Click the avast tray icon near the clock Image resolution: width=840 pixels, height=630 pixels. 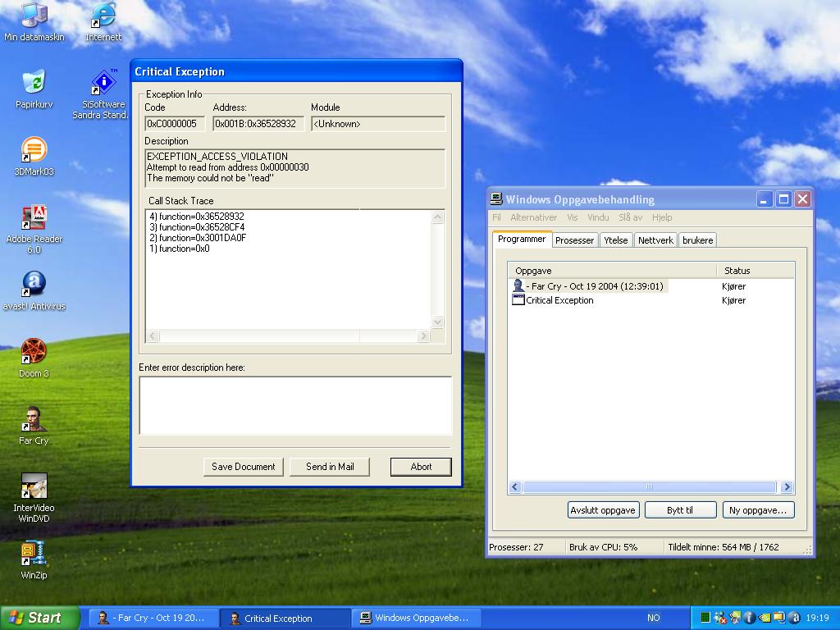point(794,618)
